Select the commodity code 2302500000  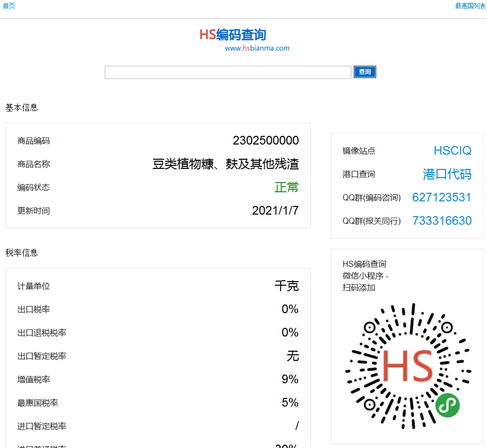(x=266, y=140)
